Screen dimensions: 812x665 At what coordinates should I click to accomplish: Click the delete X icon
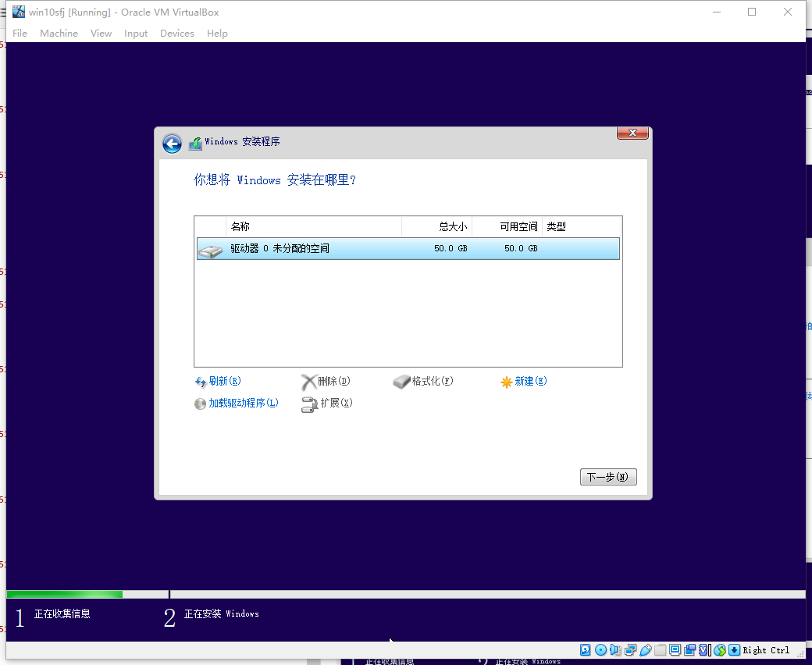[x=308, y=382]
